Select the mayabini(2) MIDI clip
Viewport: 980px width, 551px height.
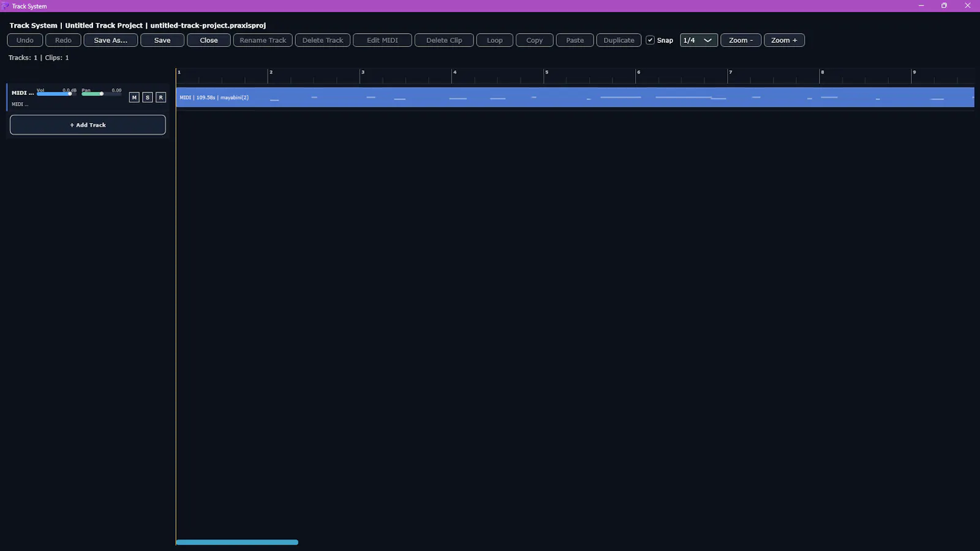[x=575, y=97]
